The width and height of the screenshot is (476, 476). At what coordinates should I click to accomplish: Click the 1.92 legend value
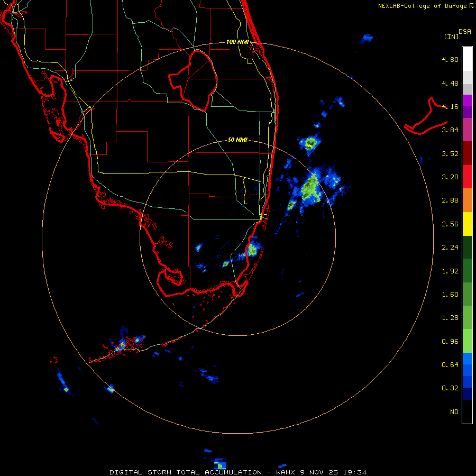[450, 271]
